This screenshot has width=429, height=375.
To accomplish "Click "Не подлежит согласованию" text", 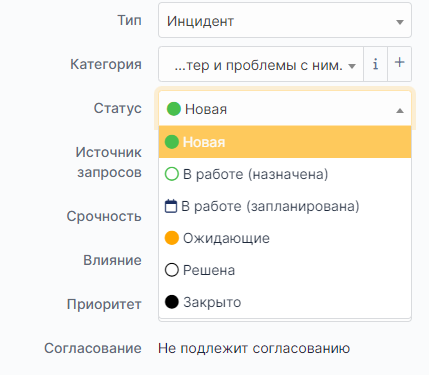I will [x=254, y=348].
